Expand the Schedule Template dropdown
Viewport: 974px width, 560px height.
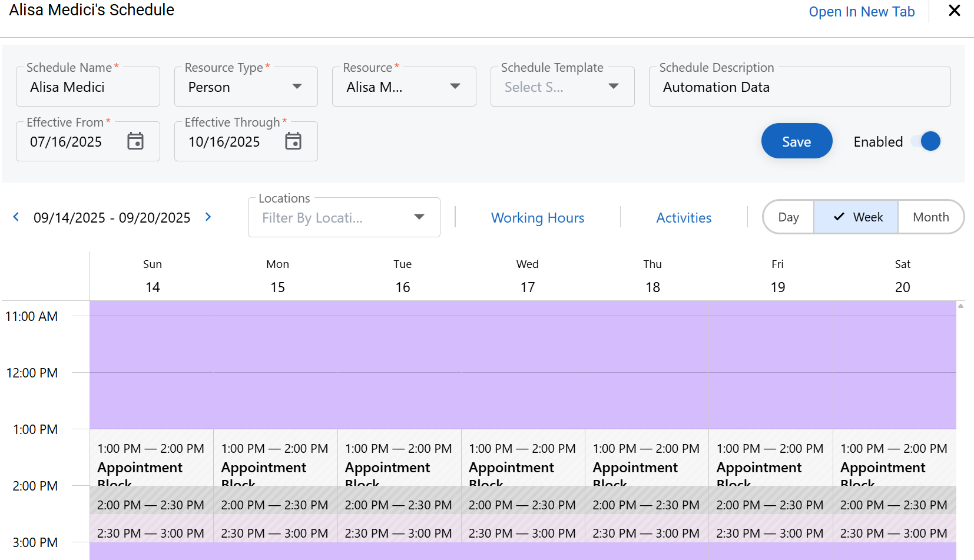(613, 87)
